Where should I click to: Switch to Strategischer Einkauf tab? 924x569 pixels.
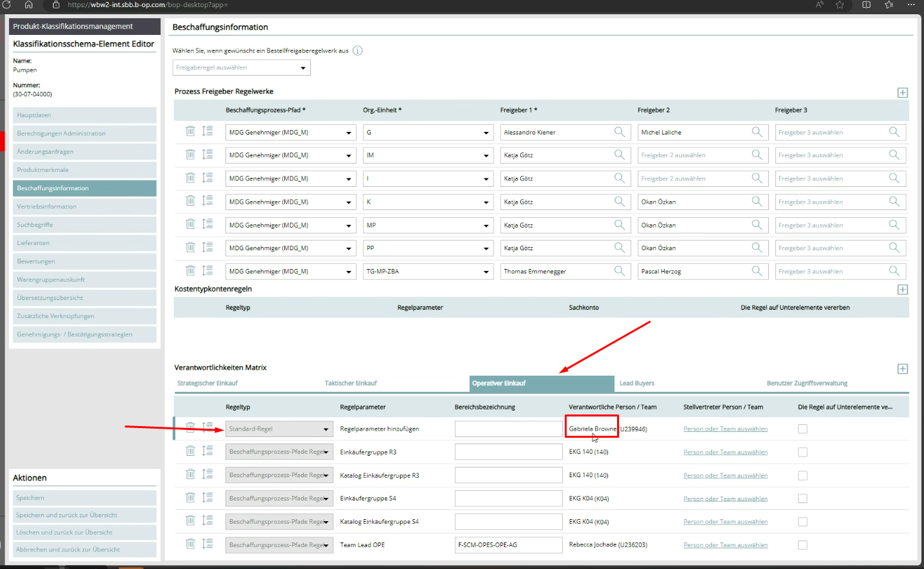(207, 383)
